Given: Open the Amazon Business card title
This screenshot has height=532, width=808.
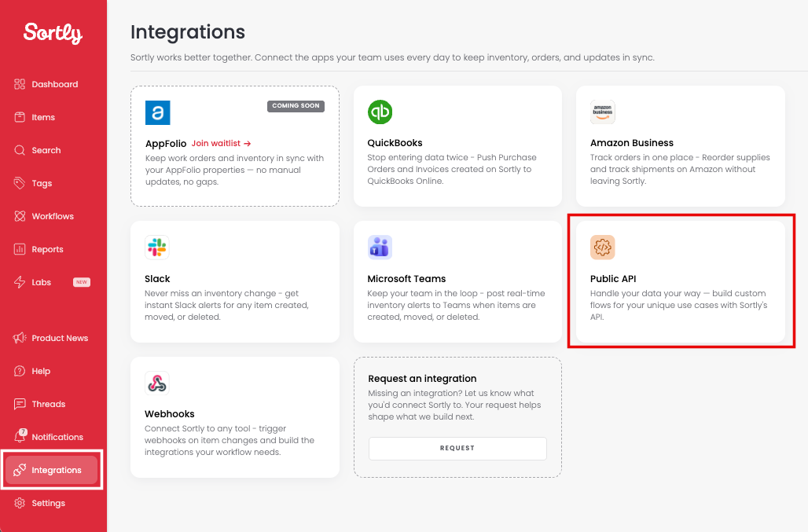Looking at the screenshot, I should pyautogui.click(x=632, y=143).
